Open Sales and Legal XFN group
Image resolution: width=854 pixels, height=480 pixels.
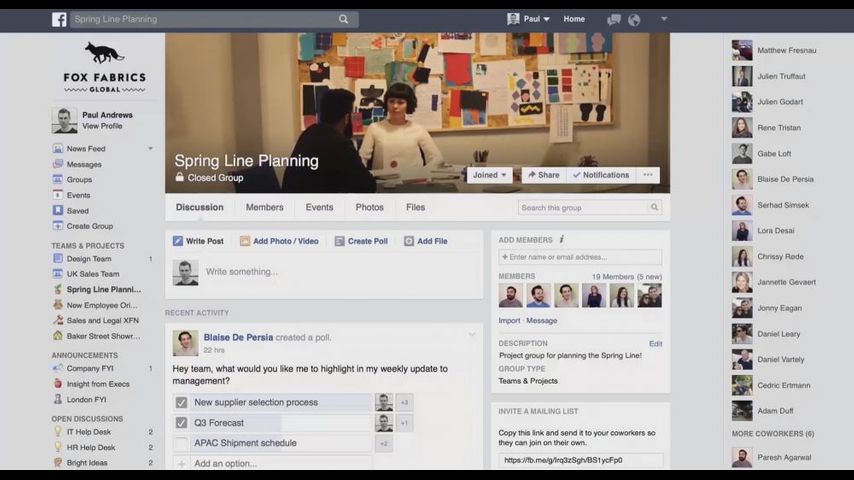click(x=102, y=320)
